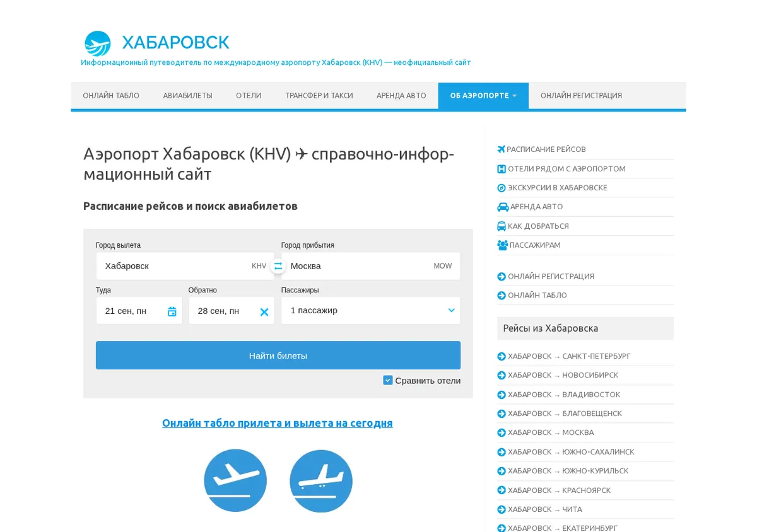Click people icon beside Пассажирам

click(x=503, y=245)
